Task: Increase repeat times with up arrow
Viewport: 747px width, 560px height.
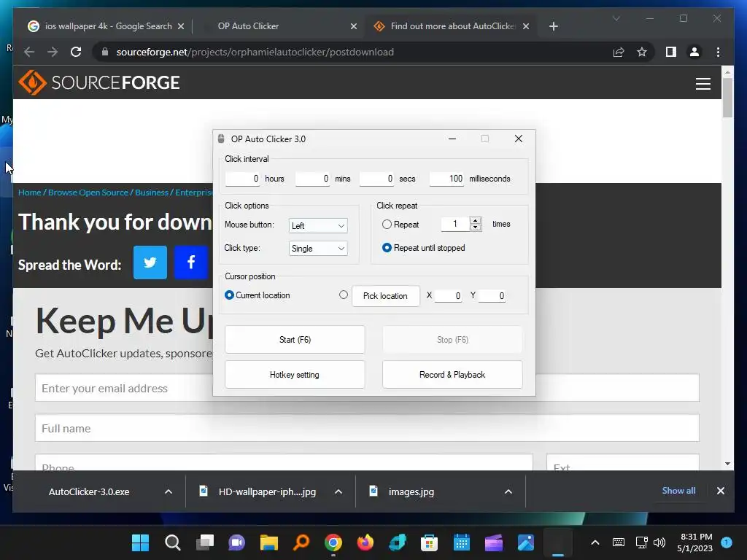Action: tap(476, 220)
